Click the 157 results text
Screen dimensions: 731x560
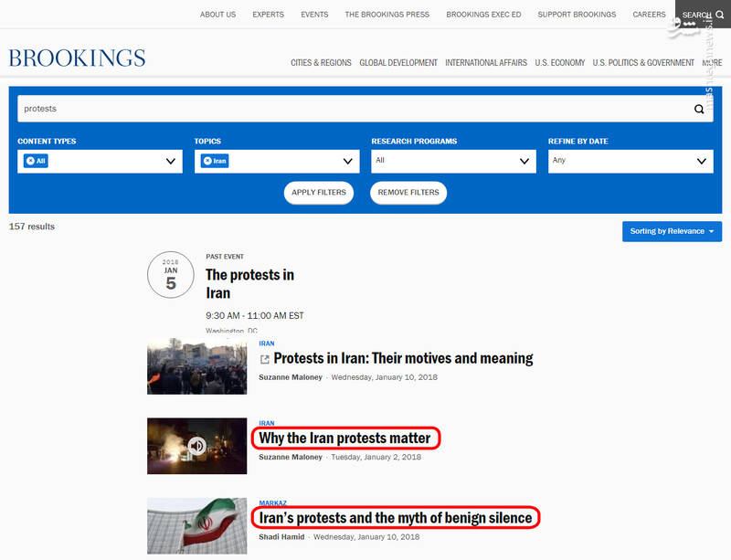[32, 227]
